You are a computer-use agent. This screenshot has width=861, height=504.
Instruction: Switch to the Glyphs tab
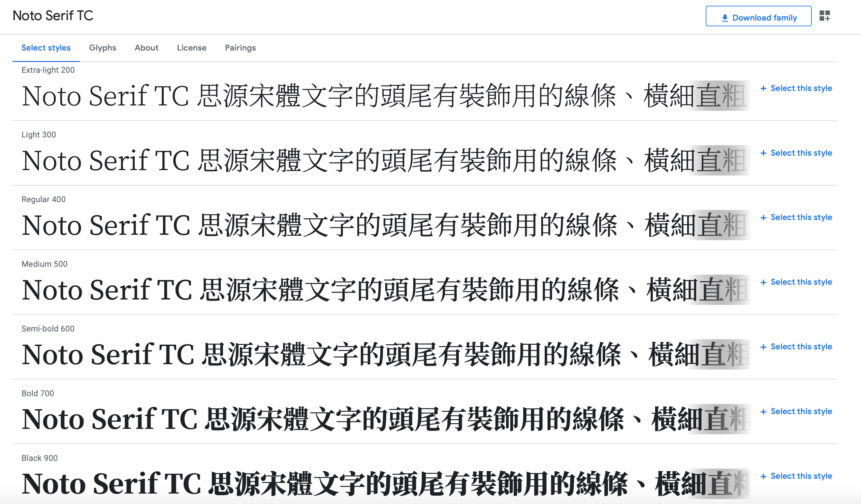click(102, 48)
